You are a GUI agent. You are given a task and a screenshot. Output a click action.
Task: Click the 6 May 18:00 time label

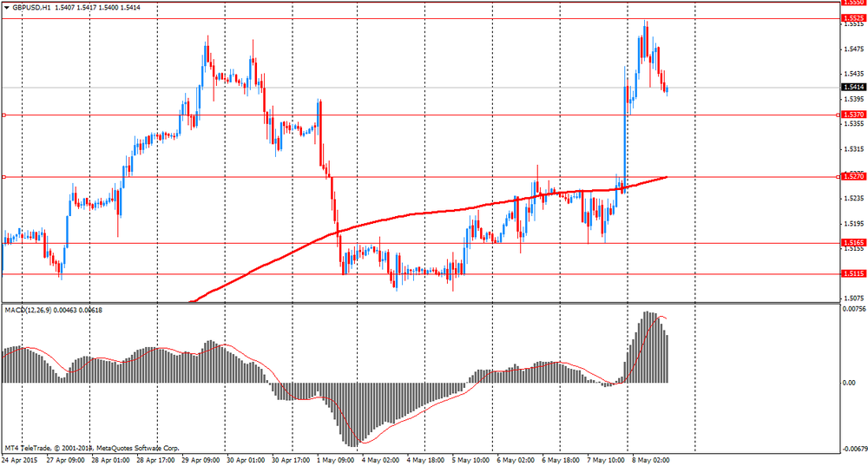click(561, 460)
